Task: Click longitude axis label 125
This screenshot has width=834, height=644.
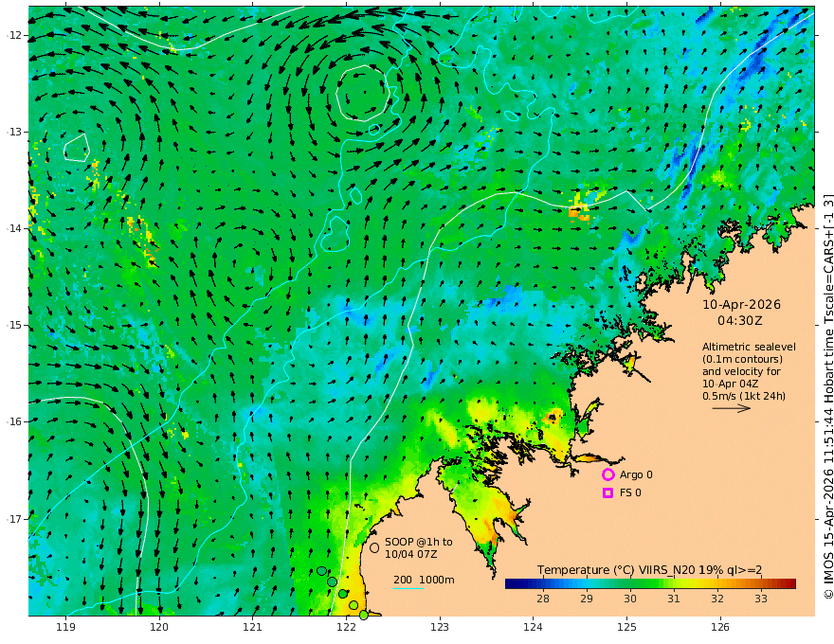Action: pyautogui.click(x=626, y=628)
